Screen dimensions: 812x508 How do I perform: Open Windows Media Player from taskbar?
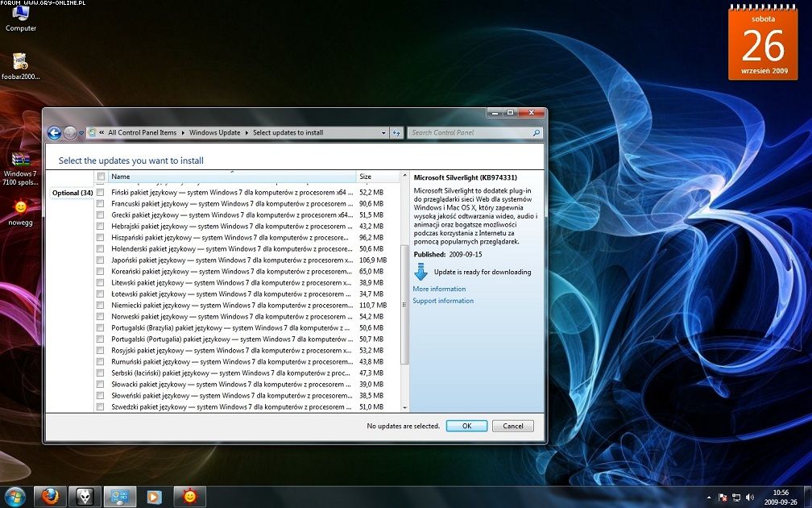tap(154, 497)
